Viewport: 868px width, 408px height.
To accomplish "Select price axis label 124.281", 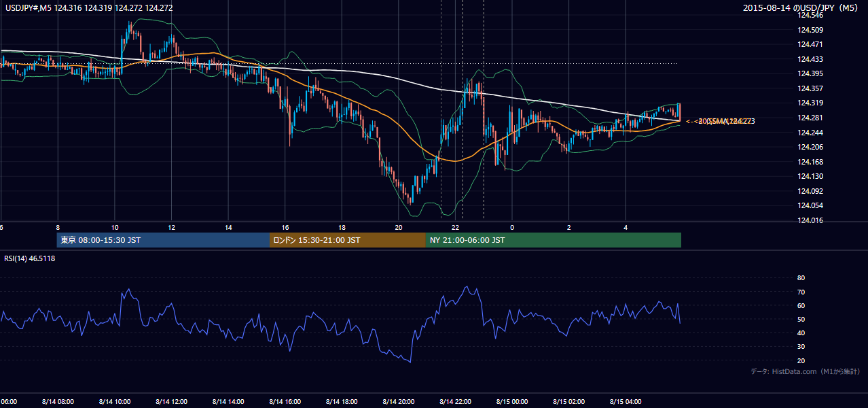I will click(x=811, y=118).
